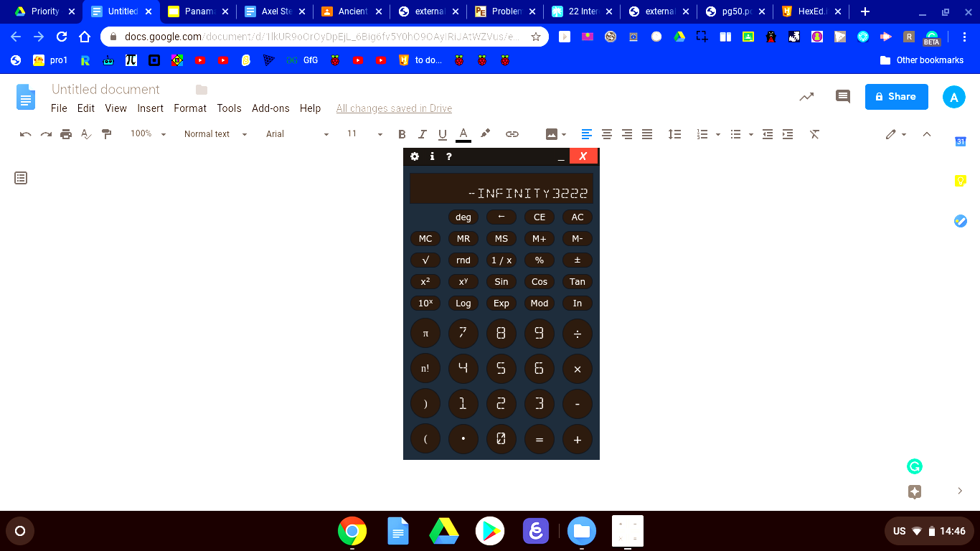980x551 pixels.
Task: Expand the insert image dropdown
Action: 563,135
